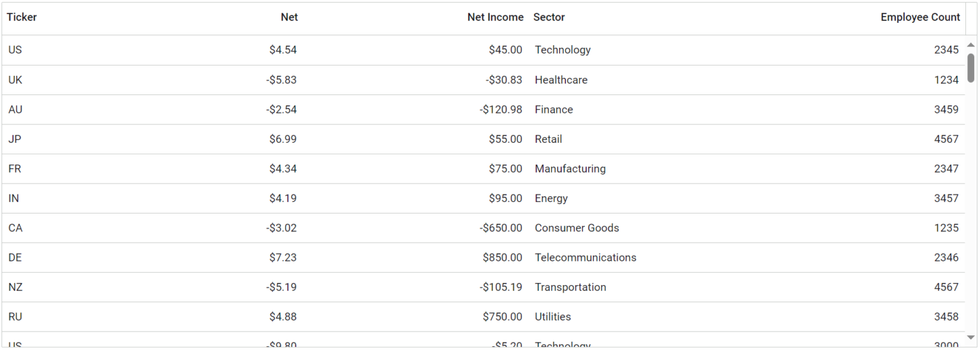Viewport: 980px width, 350px height.
Task: Select the employee count cell showing 3459
Action: (x=946, y=110)
